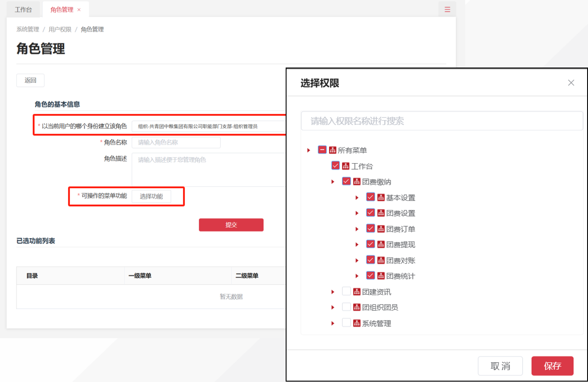Click the hamburger menu icon at top right
588x382 pixels.
[x=447, y=9]
